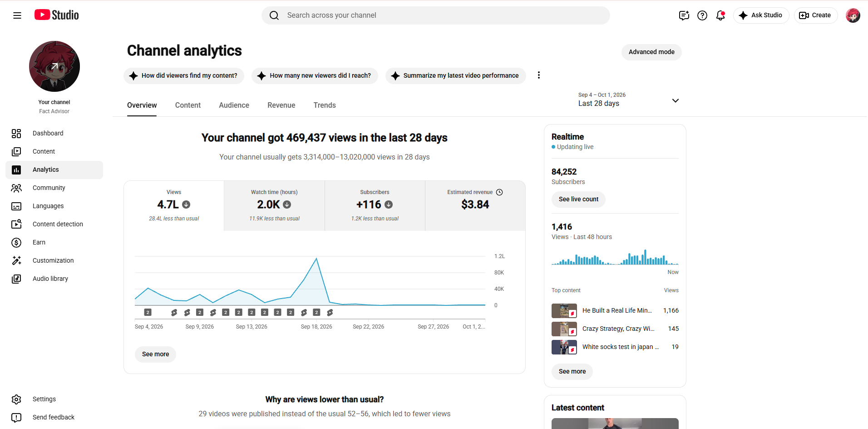Select the Subscribers metric card
868x429 pixels.
pos(375,206)
